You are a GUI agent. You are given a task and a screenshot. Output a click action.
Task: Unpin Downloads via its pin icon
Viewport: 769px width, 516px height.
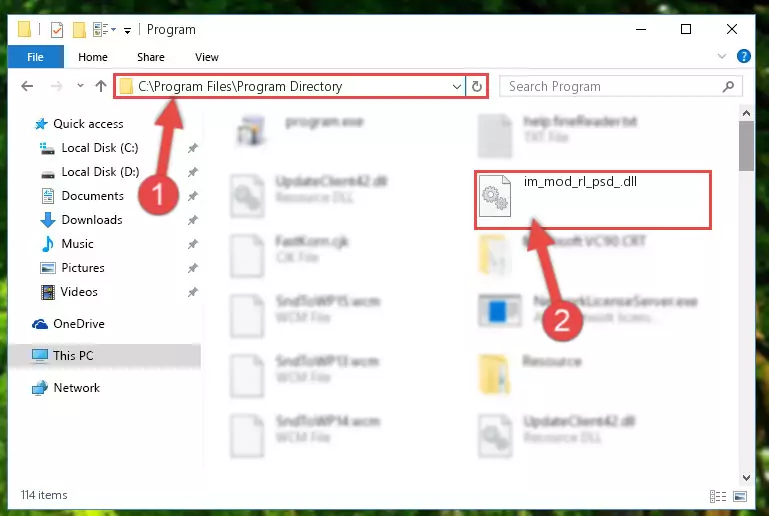(193, 220)
